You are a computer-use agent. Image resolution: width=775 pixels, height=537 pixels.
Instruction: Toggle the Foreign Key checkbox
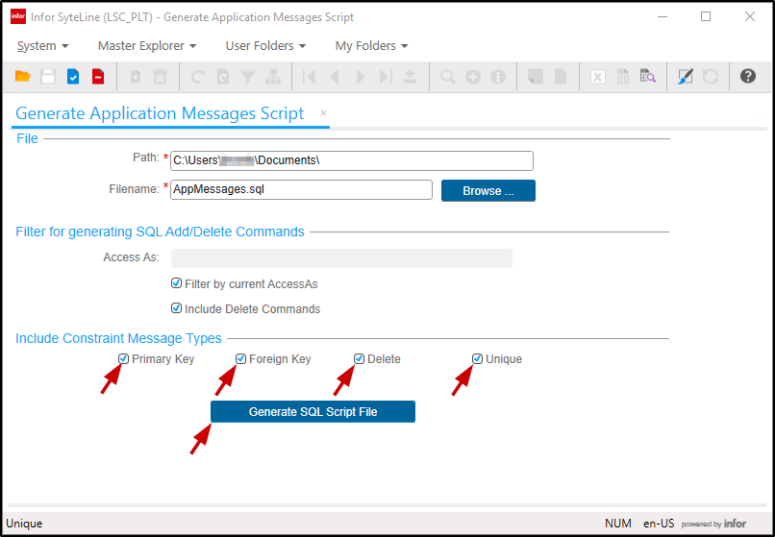click(241, 358)
